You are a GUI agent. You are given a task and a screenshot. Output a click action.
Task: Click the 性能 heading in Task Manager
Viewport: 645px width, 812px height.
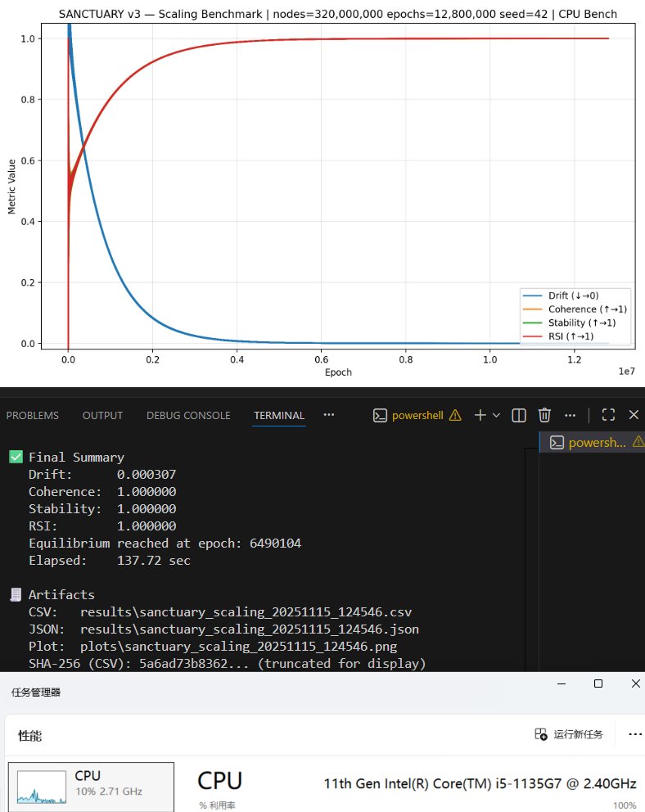[30, 736]
